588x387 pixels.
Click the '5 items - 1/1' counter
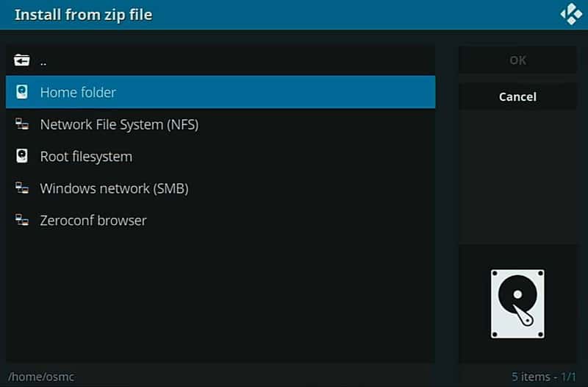pyautogui.click(x=543, y=377)
